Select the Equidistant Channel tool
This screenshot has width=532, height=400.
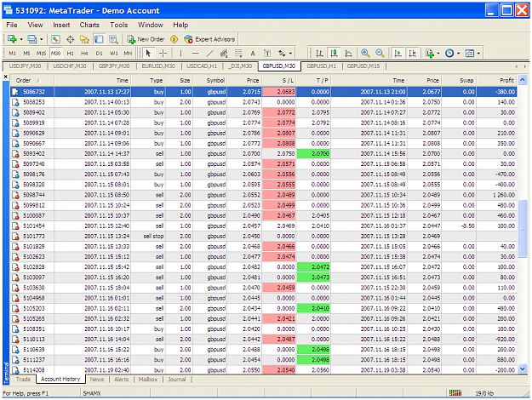pos(224,54)
